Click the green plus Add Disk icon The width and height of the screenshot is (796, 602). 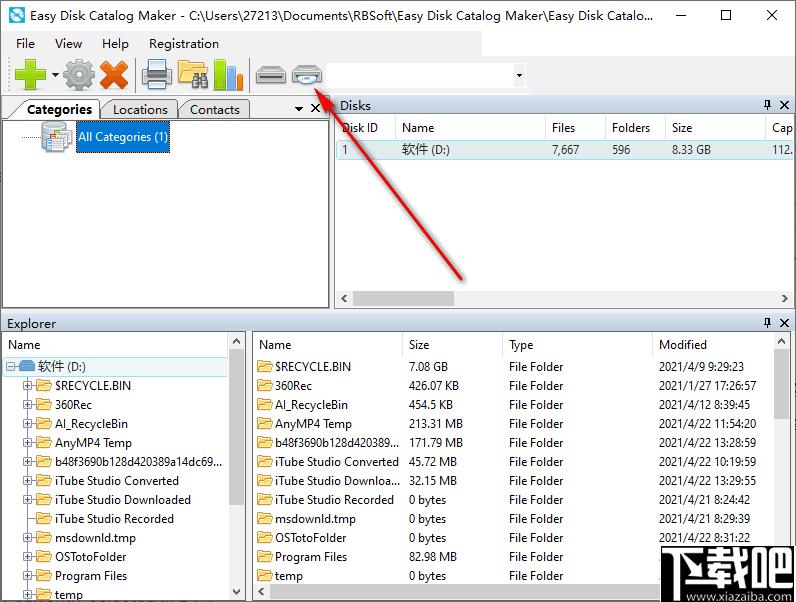point(30,75)
